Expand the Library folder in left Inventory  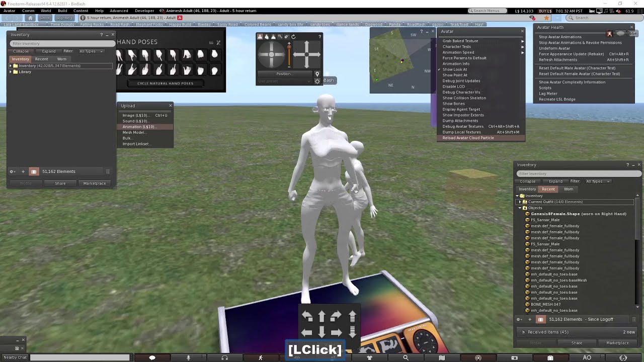(x=11, y=72)
